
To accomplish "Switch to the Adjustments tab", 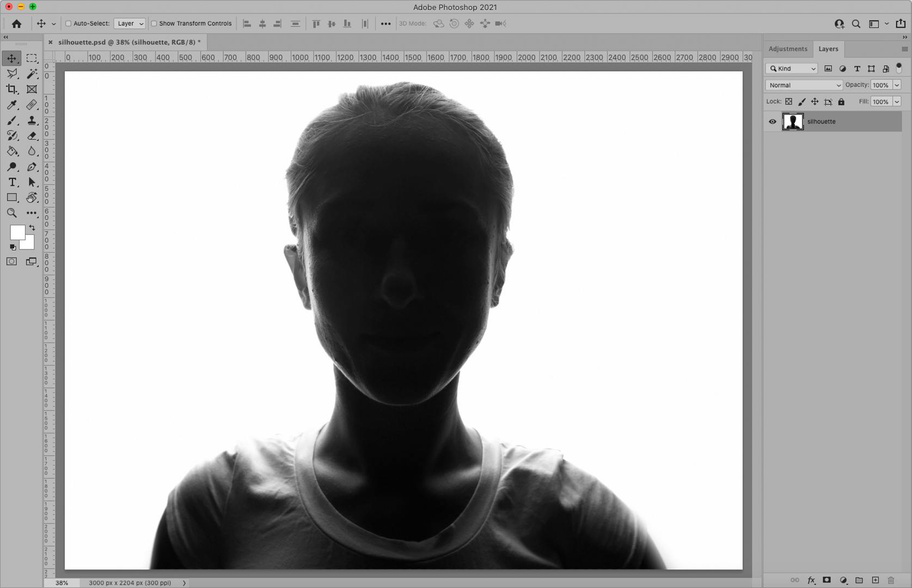I will (787, 49).
